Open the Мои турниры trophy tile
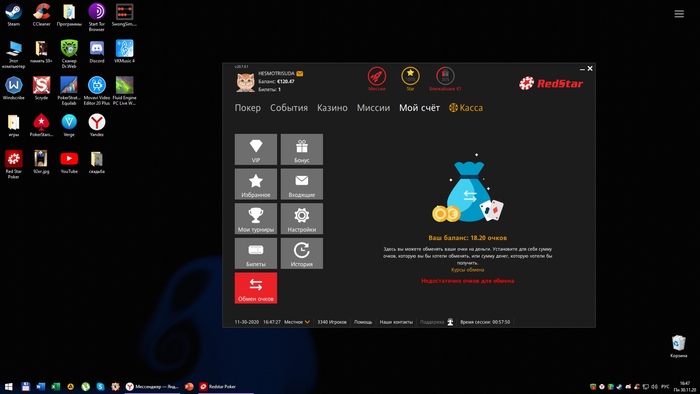The height and width of the screenshot is (394, 700). tap(256, 219)
